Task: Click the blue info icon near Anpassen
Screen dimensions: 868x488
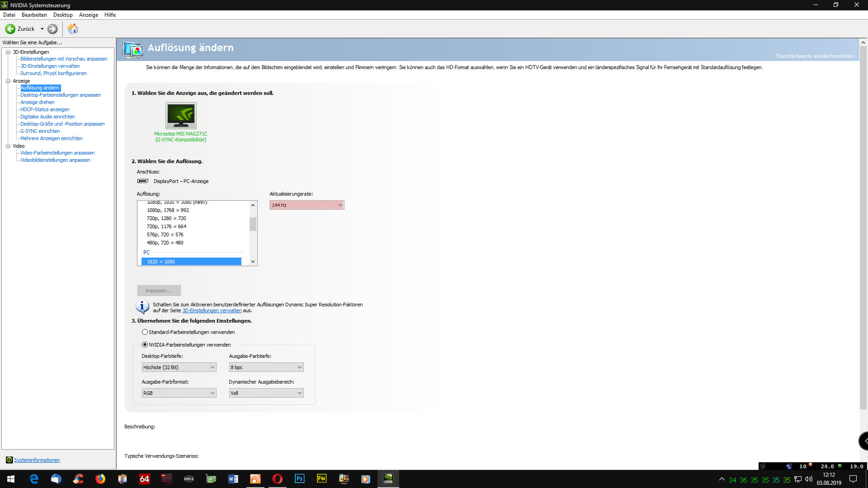Action: pos(142,307)
